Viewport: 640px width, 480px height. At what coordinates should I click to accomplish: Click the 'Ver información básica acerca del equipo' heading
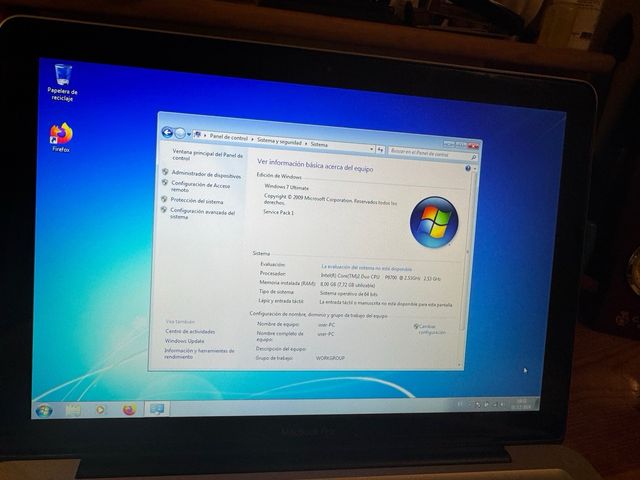click(315, 165)
